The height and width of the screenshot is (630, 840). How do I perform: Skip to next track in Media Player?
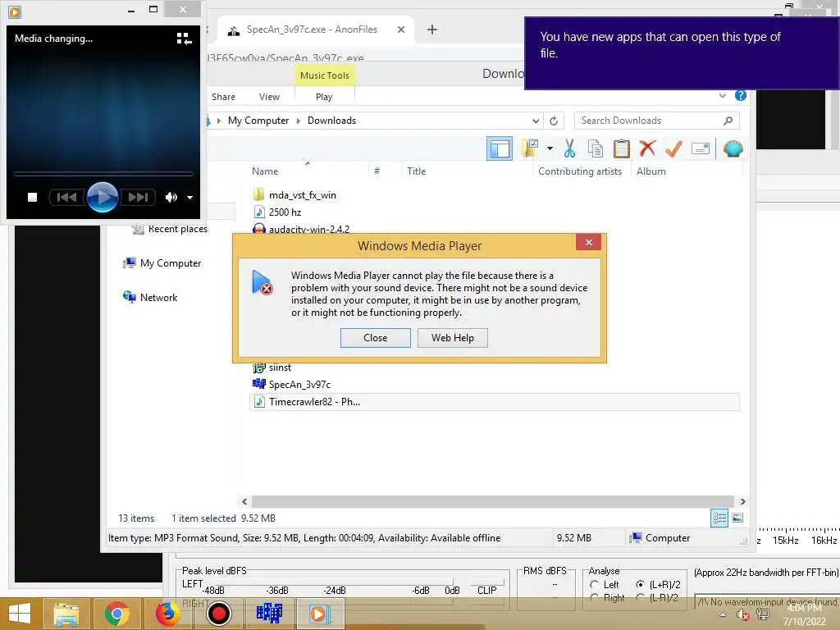point(138,197)
